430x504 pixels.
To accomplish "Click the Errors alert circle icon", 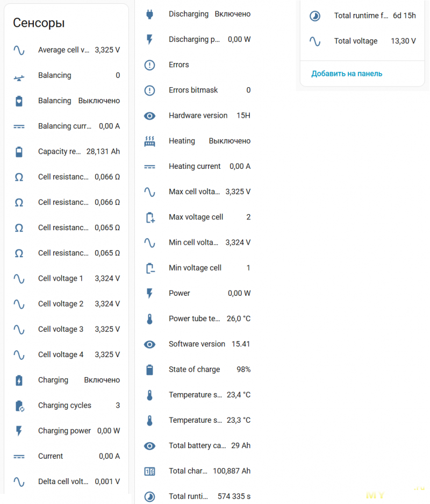I will pos(149,65).
